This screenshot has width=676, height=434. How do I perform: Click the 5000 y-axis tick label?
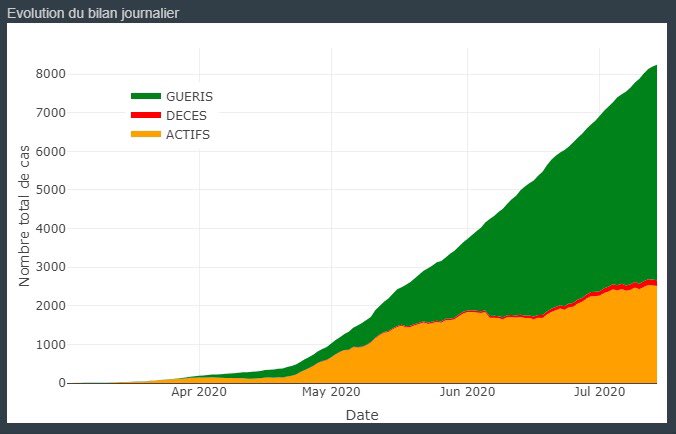tap(50, 190)
